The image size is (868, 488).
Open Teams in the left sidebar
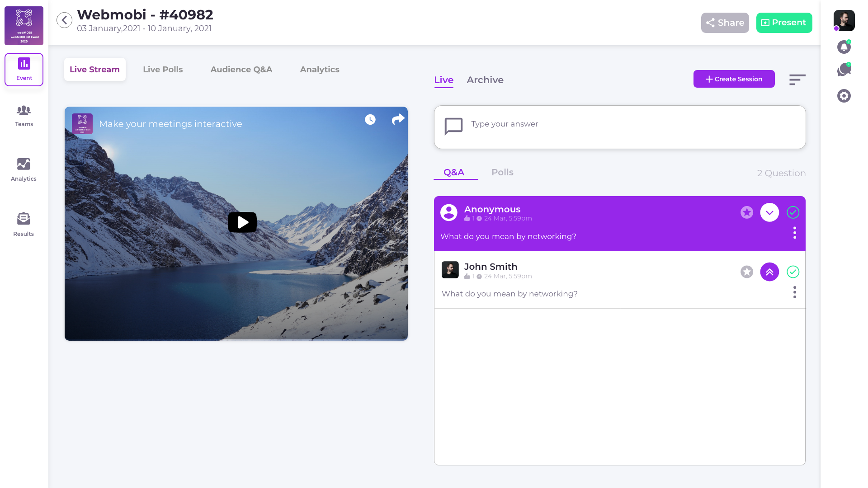[x=24, y=116]
